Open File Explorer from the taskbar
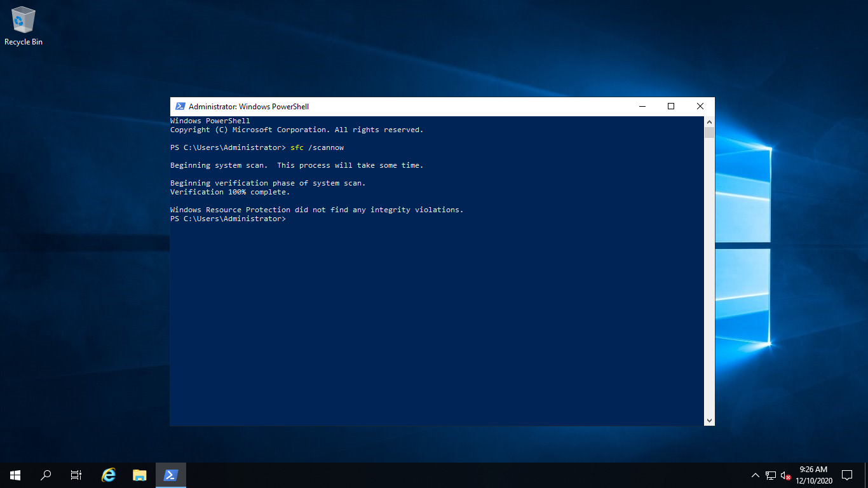868x488 pixels. [140, 475]
